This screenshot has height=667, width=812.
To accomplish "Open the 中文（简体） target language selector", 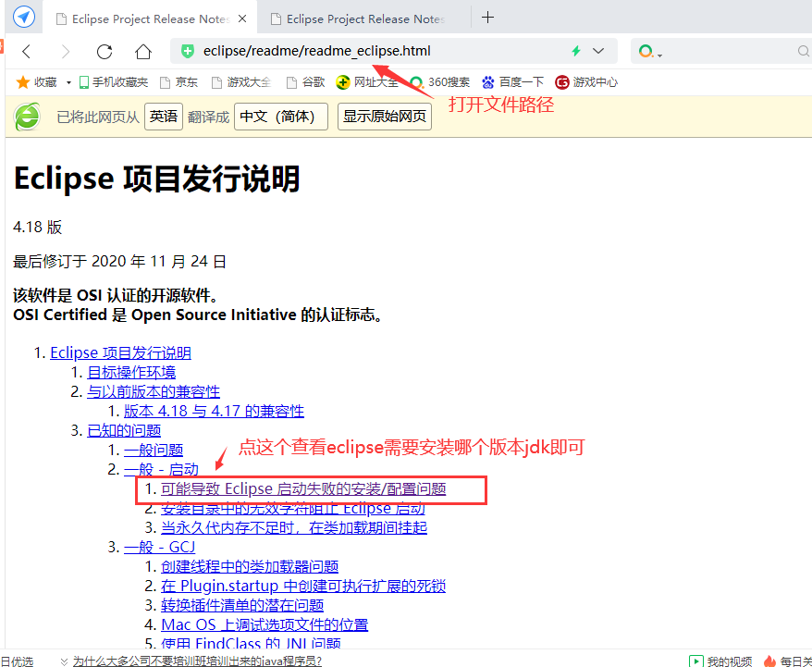I will pyautogui.click(x=280, y=117).
